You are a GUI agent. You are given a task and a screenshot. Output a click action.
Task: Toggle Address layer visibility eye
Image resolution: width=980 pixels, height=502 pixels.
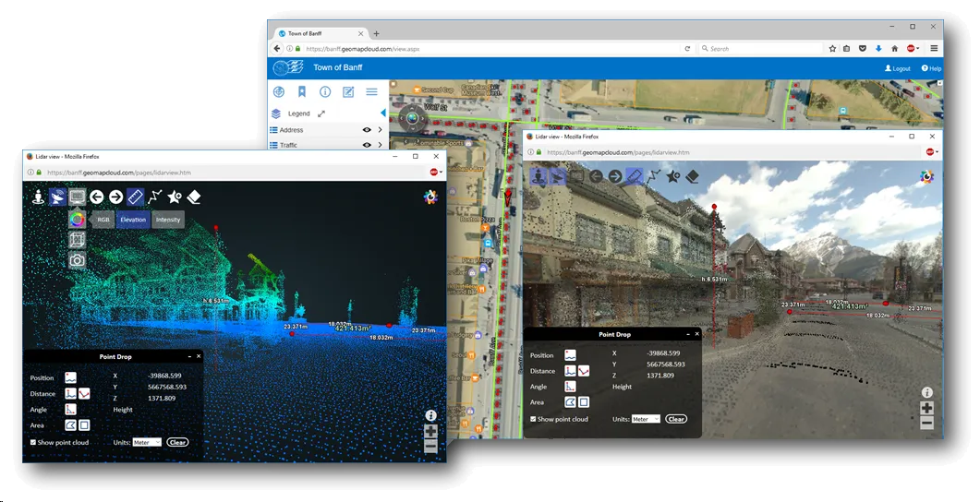coord(367,130)
